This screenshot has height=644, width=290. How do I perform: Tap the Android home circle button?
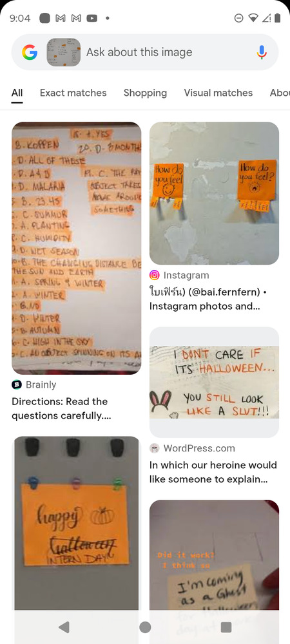[x=145, y=627]
